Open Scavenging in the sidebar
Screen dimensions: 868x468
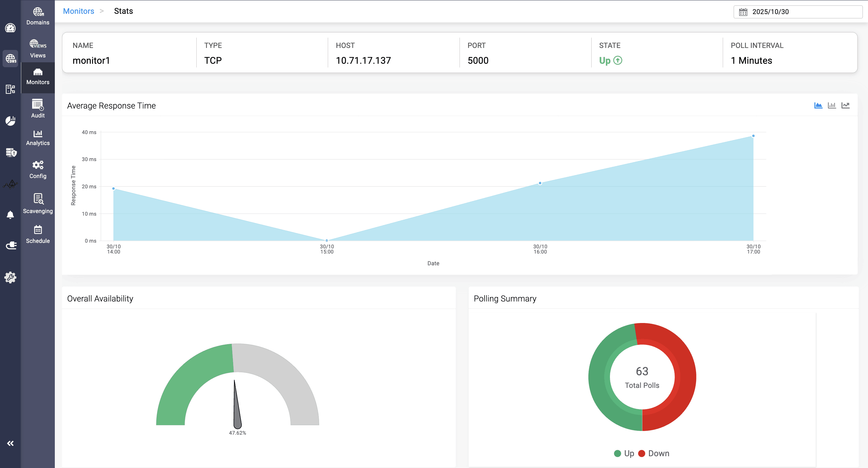click(38, 203)
